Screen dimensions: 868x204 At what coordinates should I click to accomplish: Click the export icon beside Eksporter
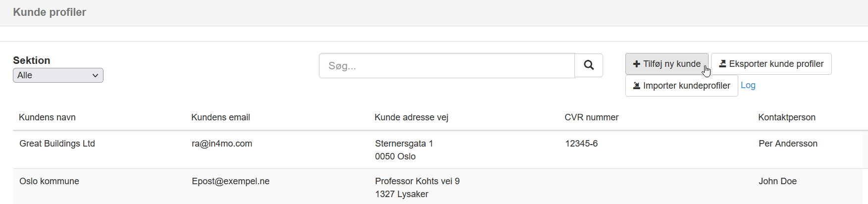click(x=722, y=64)
